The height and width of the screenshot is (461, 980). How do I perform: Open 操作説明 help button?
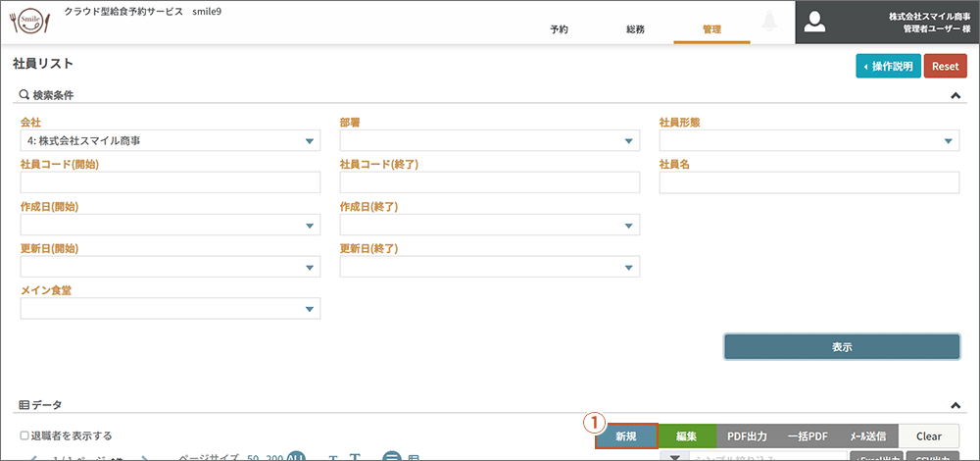coord(887,67)
